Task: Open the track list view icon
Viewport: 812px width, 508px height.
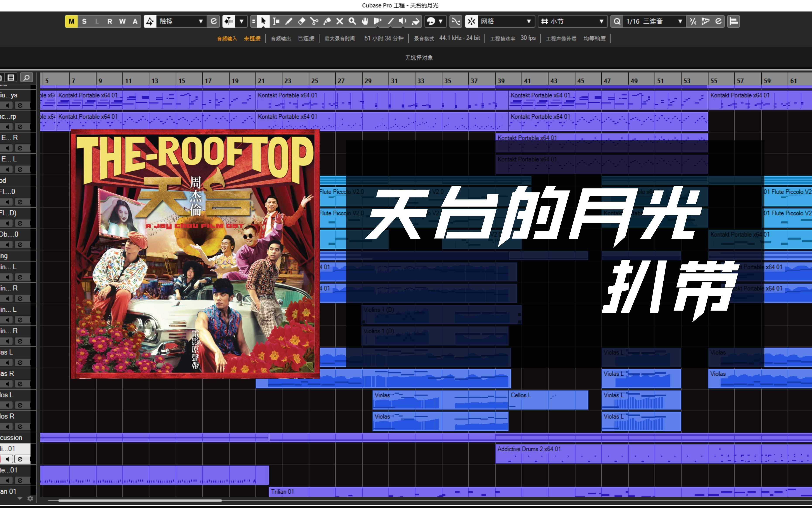Action: [x=11, y=78]
